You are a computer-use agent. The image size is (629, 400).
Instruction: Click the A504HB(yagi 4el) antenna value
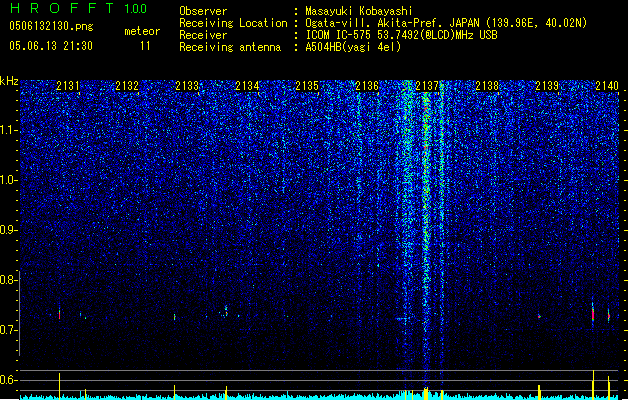[x=353, y=47]
